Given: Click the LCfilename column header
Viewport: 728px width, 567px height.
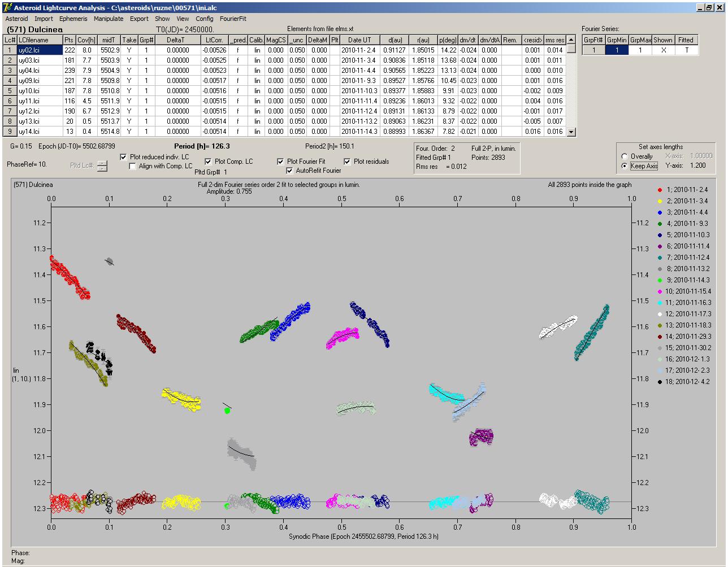Looking at the screenshot, I should [x=40, y=40].
